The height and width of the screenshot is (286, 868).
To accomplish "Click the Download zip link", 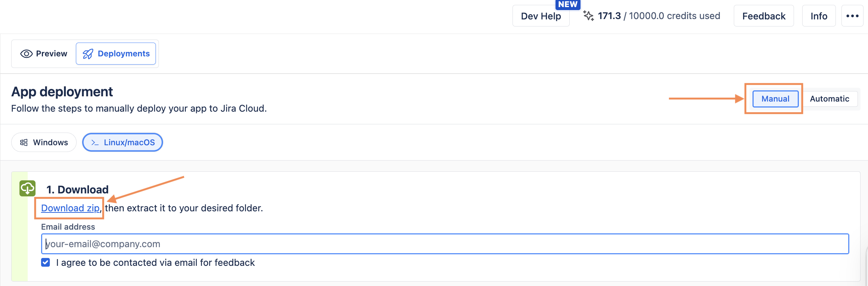I will point(70,208).
